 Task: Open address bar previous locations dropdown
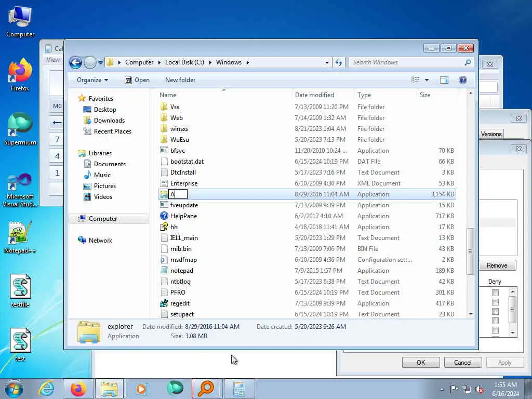click(x=327, y=62)
